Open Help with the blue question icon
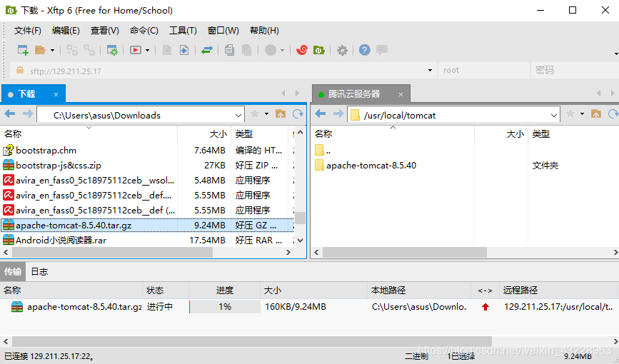The image size is (619, 364). [364, 50]
